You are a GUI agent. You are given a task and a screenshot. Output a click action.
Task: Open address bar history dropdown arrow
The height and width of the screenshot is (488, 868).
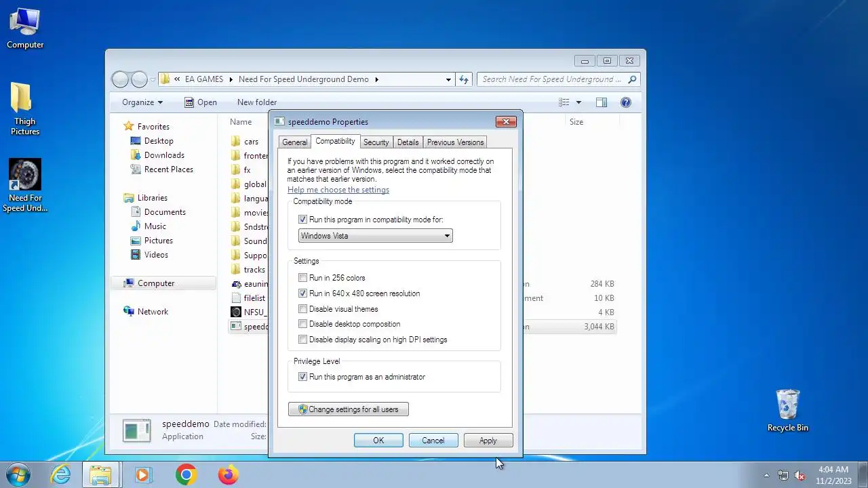coord(448,79)
